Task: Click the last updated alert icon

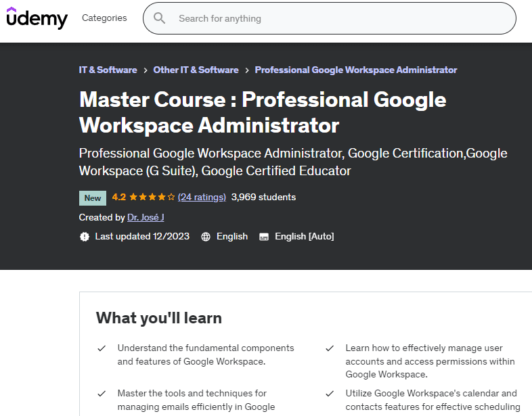Action: click(x=85, y=237)
